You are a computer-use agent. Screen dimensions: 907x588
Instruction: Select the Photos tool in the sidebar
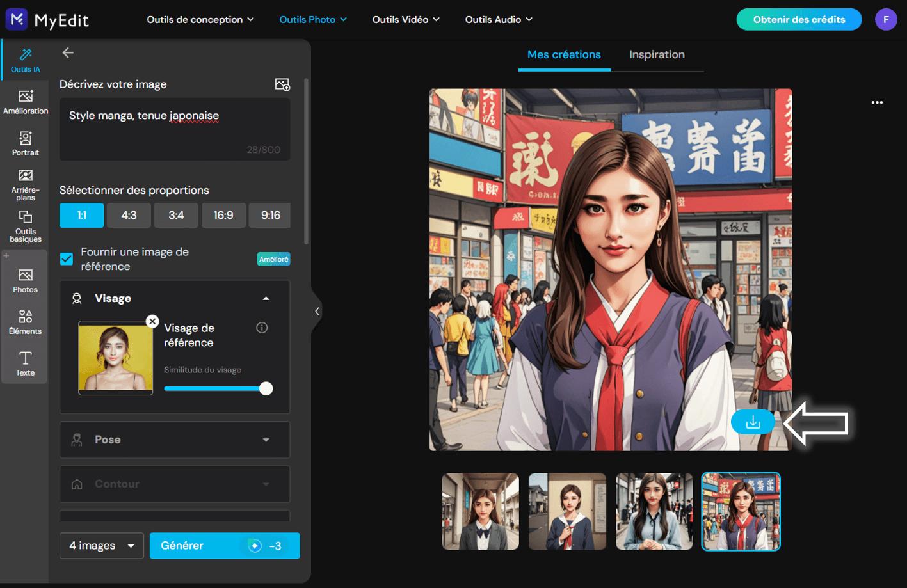coord(26,280)
